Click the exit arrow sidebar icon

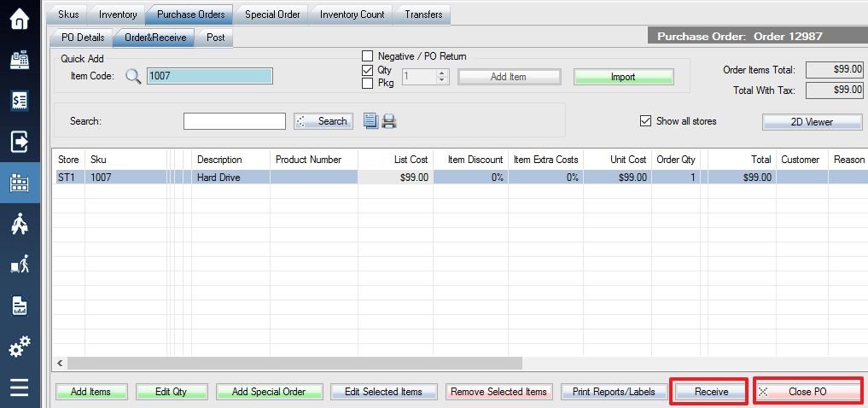(x=20, y=142)
